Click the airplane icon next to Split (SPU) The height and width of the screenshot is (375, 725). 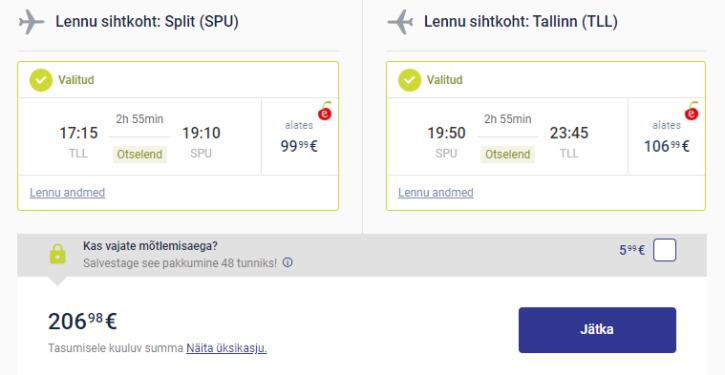(31, 22)
